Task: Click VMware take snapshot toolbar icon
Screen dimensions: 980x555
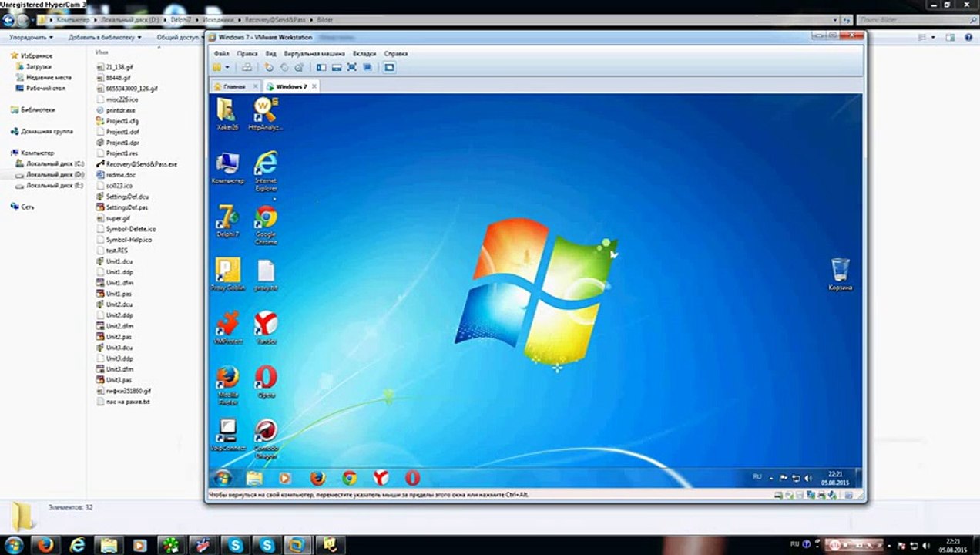Action: 268,68
